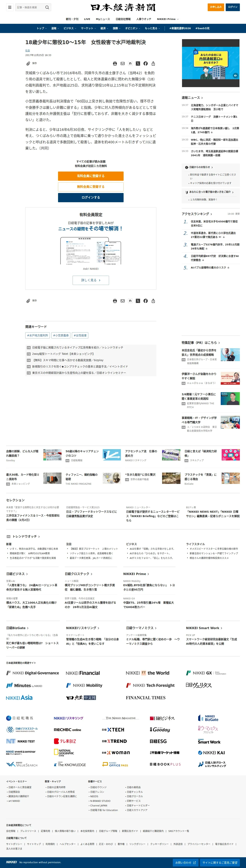Viewport: 246px width, 868px height.
Task: Open the 本田圭佑氏 feature article thumbnail
Action: [230, 355]
